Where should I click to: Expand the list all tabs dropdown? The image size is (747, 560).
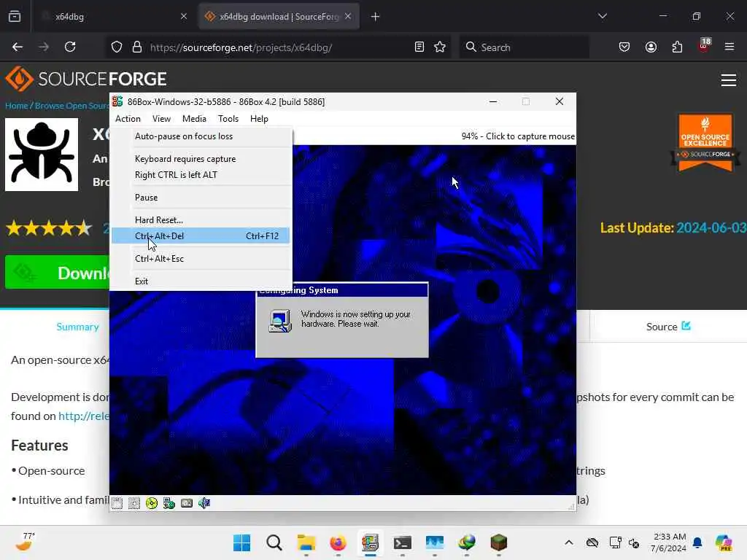point(602,16)
